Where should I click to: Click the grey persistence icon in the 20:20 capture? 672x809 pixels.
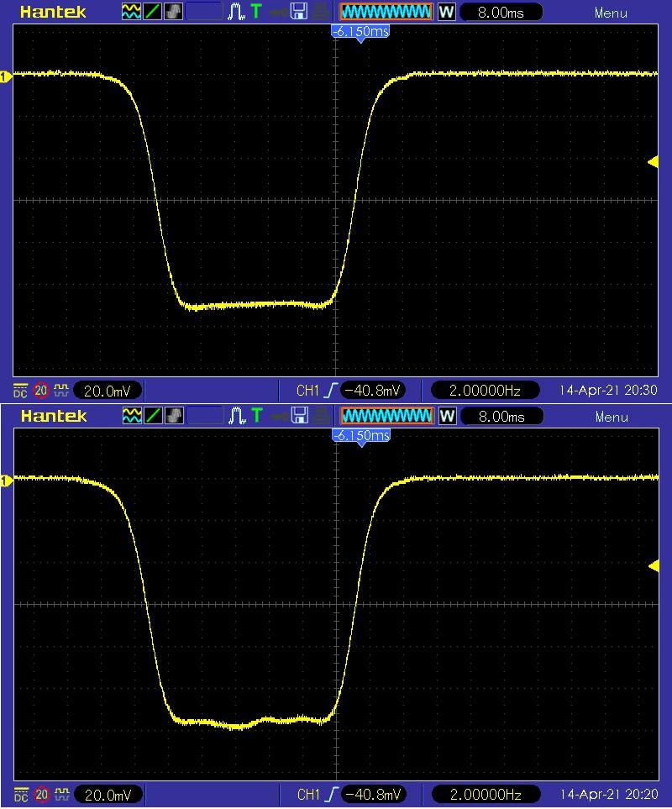175,415
